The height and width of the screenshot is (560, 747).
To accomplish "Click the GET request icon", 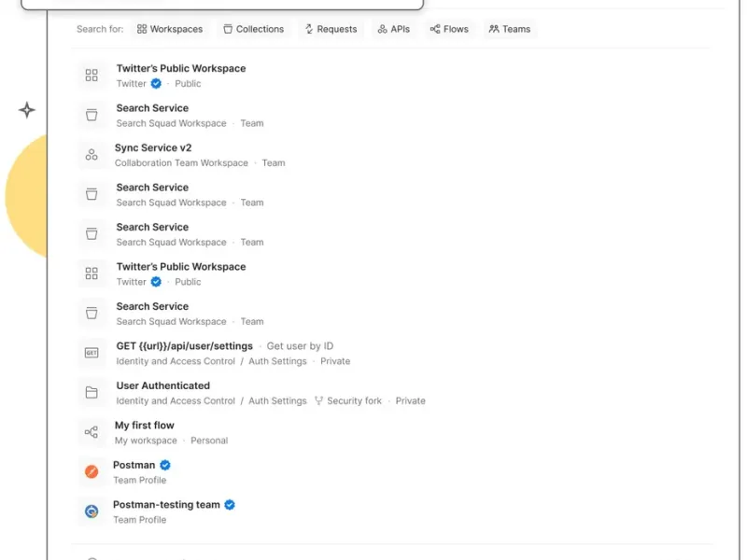I will coord(92,353).
